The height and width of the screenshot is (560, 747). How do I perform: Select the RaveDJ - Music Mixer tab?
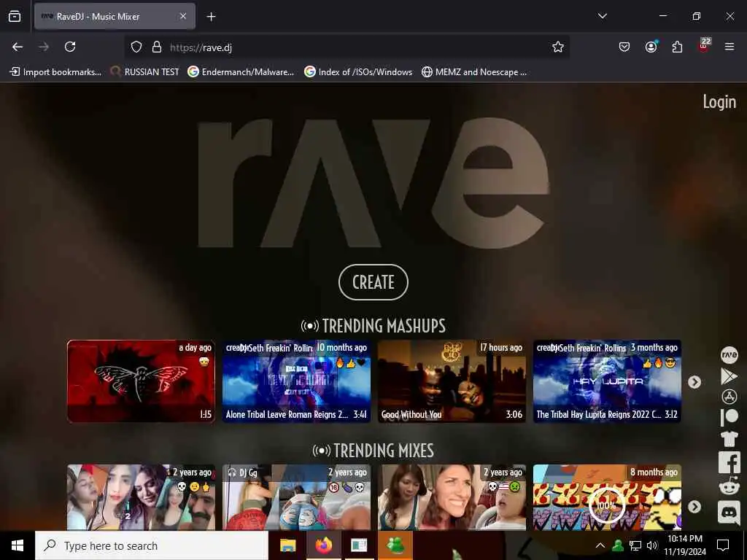coord(115,16)
